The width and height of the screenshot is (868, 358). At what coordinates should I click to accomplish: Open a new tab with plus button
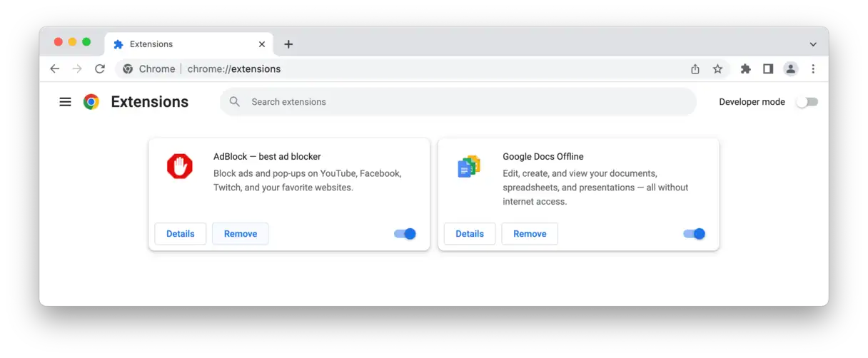288,44
